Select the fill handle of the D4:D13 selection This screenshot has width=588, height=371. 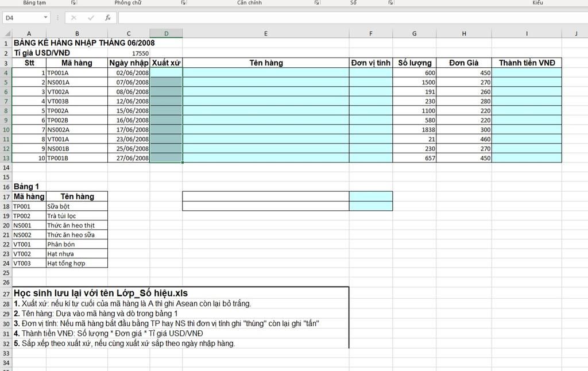(182, 163)
